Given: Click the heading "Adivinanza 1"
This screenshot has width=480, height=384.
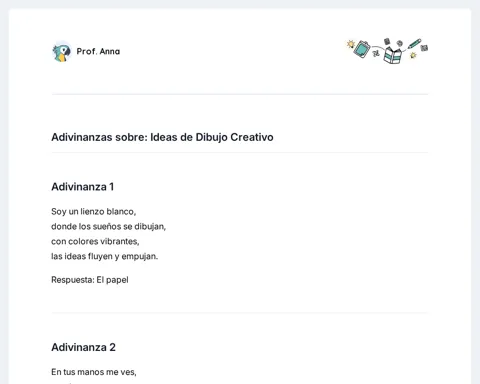Looking at the screenshot, I should pos(83,187).
